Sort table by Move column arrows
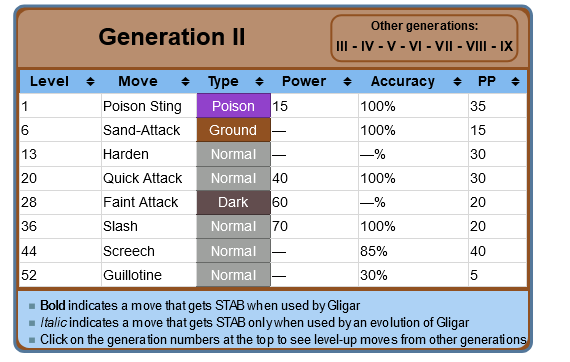Screen dimensions: 570x362 185,81
